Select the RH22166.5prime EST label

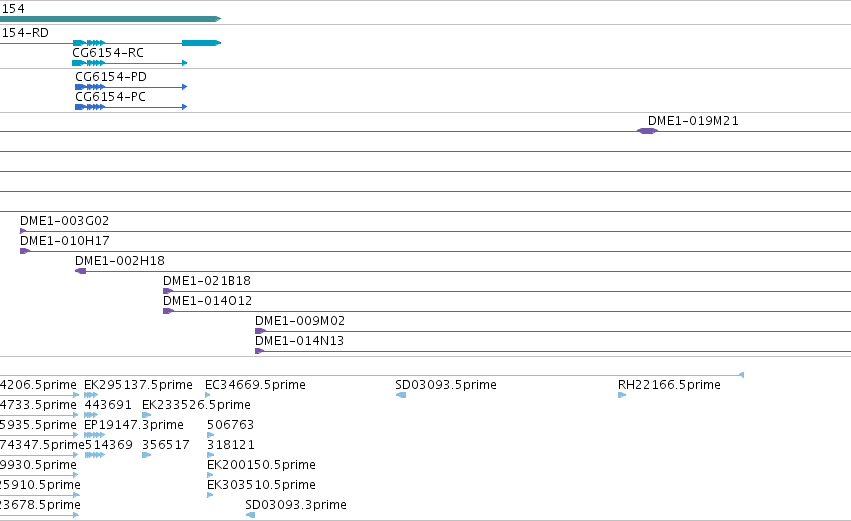(669, 385)
